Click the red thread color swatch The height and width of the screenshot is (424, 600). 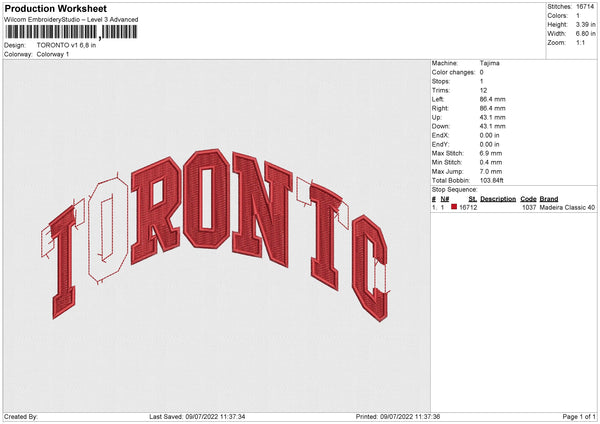click(454, 207)
